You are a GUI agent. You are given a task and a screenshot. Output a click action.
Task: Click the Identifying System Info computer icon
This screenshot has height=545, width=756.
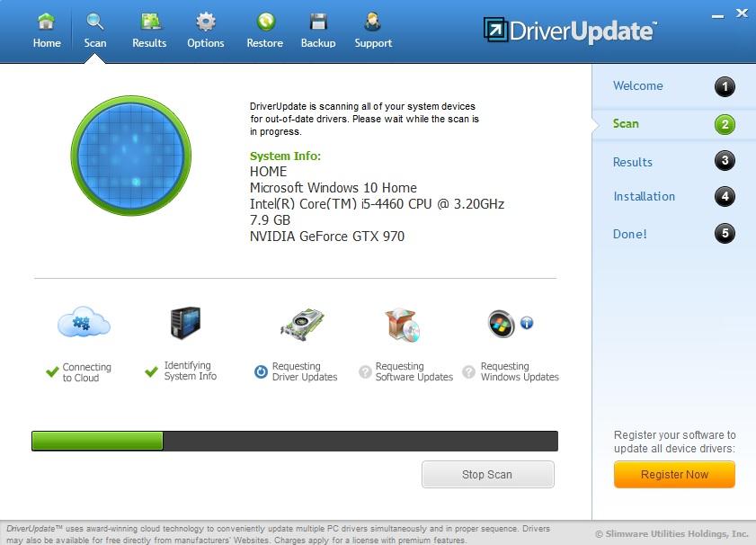(185, 323)
